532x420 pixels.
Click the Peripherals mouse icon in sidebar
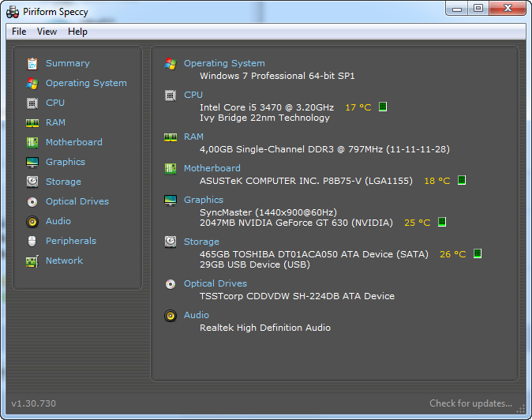(32, 241)
